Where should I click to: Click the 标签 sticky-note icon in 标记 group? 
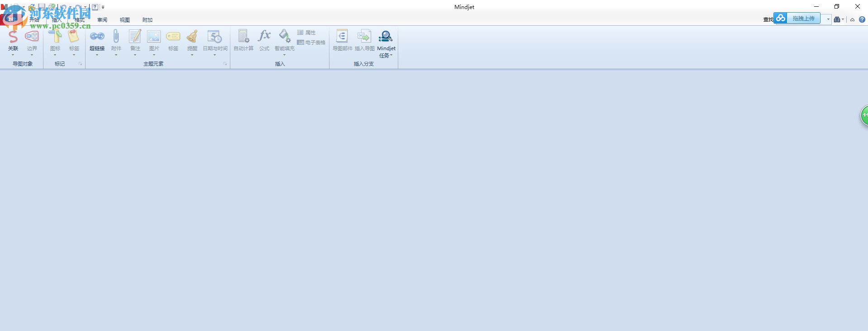pyautogui.click(x=74, y=36)
